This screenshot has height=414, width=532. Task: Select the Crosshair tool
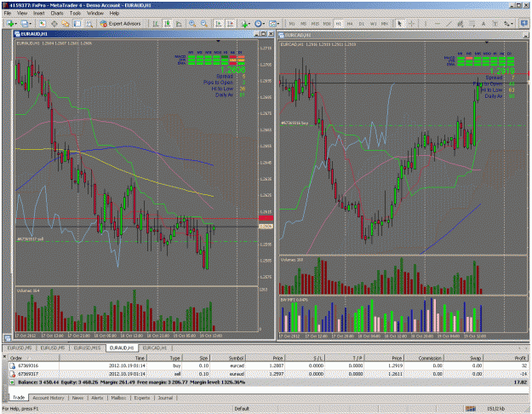coord(411,24)
